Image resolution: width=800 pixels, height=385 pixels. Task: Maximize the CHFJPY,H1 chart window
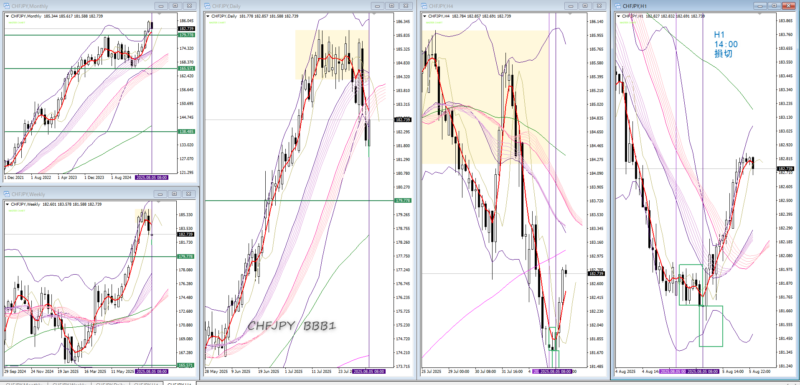click(x=774, y=6)
